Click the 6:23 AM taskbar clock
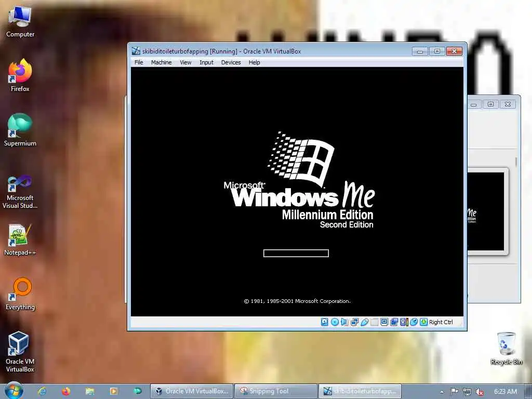Image resolution: width=532 pixels, height=399 pixels. coord(505,392)
